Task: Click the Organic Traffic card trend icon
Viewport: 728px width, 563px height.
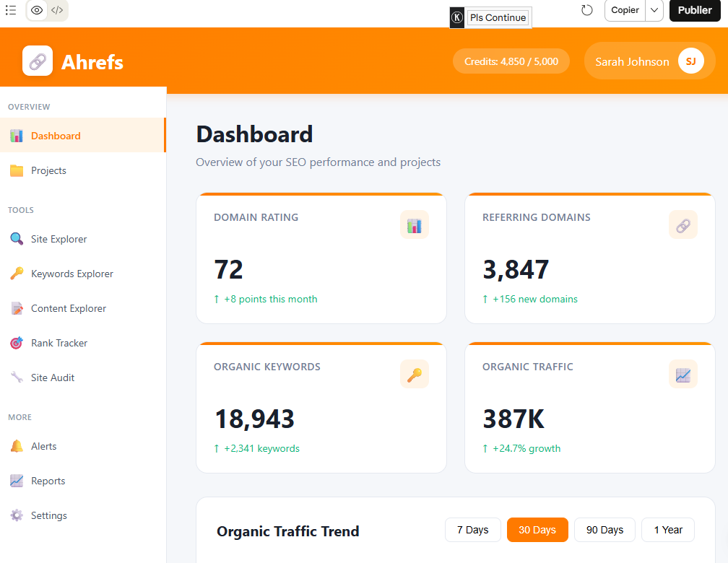Action: click(683, 374)
